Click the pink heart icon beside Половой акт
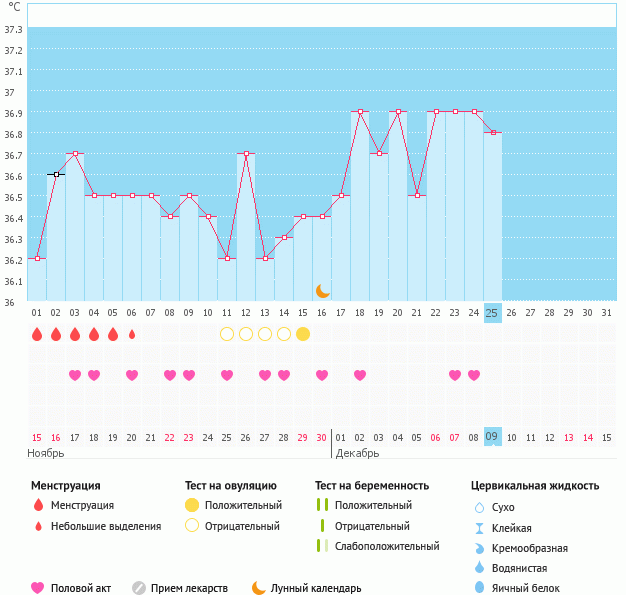The width and height of the screenshot is (626, 595). [x=39, y=588]
